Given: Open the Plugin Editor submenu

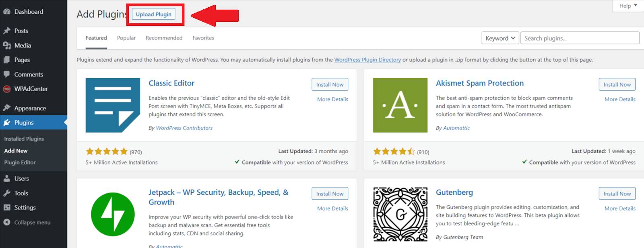Looking at the screenshot, I should pos(20,162).
